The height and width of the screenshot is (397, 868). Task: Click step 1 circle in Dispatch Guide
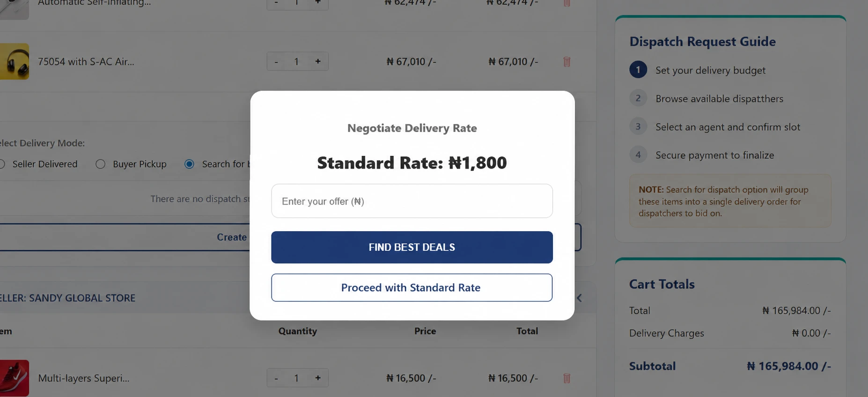click(638, 70)
